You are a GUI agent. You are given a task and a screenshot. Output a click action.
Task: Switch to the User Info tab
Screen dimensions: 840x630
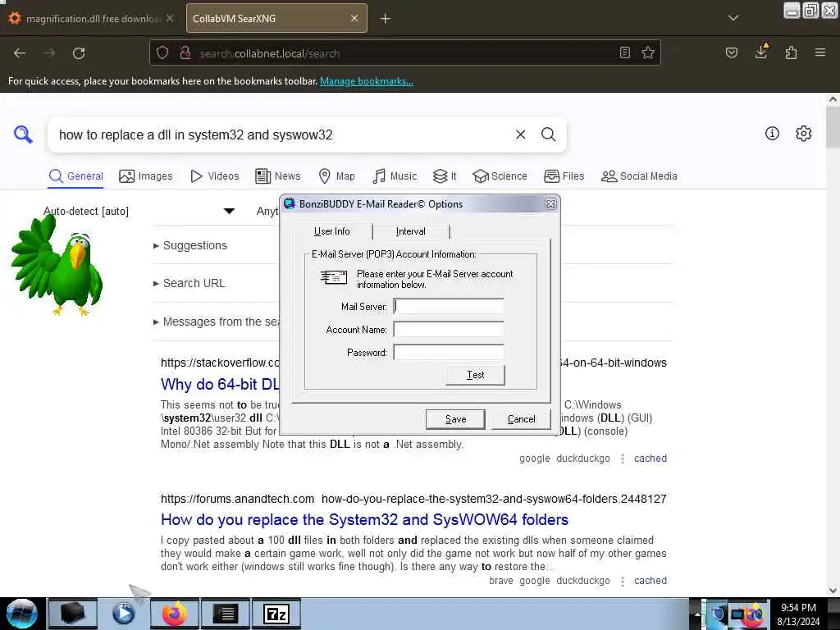point(331,231)
